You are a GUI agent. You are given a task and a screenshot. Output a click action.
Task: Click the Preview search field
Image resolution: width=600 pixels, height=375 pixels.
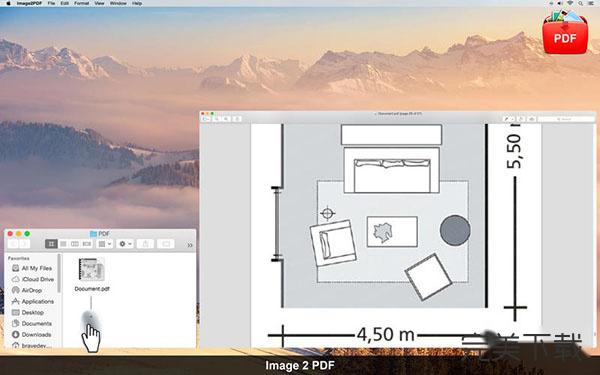(566, 119)
